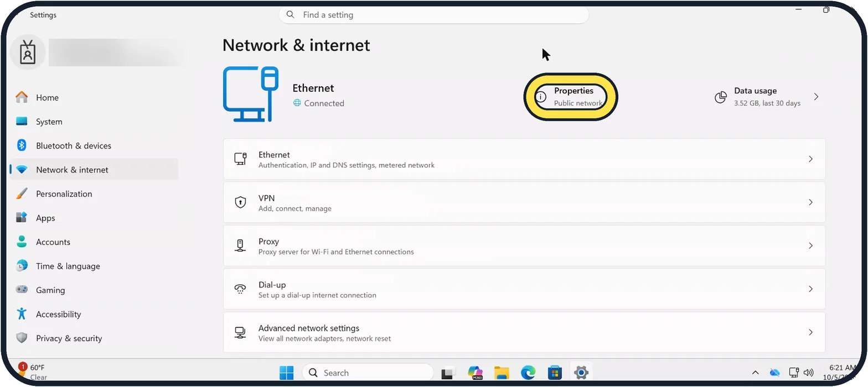The height and width of the screenshot is (387, 868).
Task: Open Data usage details
Action: tap(767, 97)
